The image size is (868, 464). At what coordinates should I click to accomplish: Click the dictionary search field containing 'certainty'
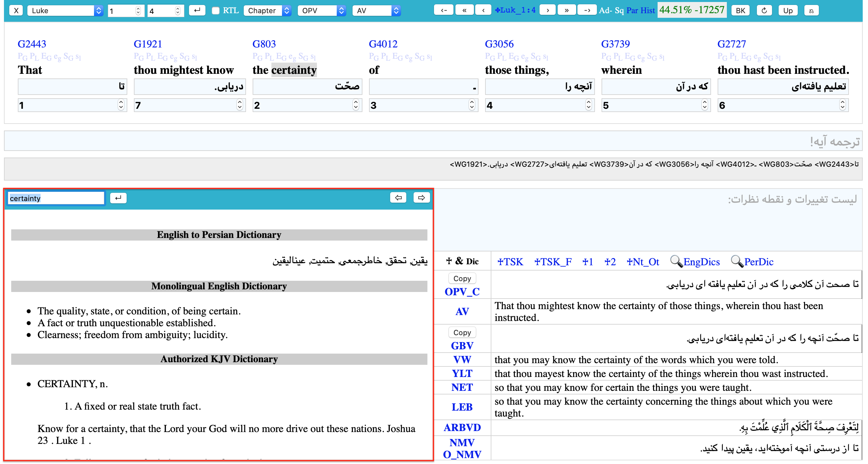click(x=56, y=198)
